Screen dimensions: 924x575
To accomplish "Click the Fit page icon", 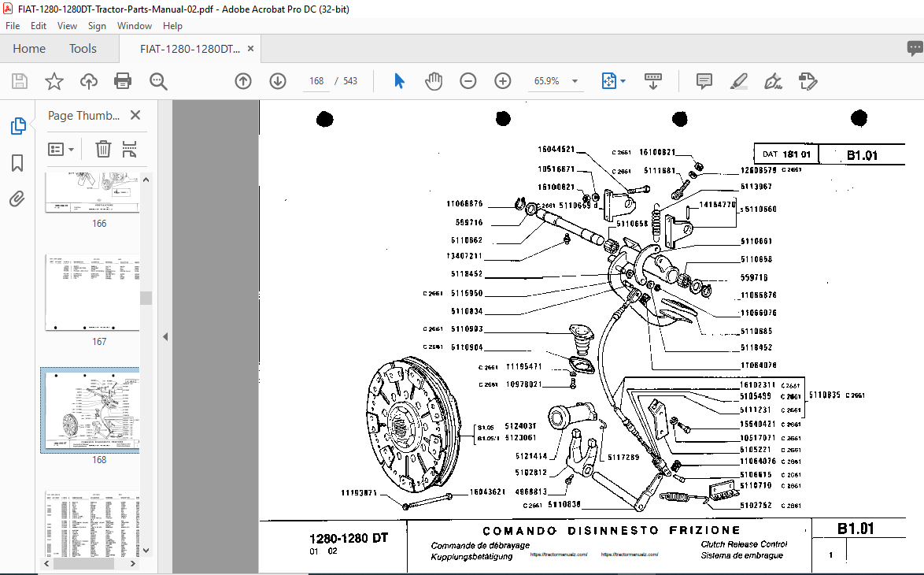I will click(608, 81).
